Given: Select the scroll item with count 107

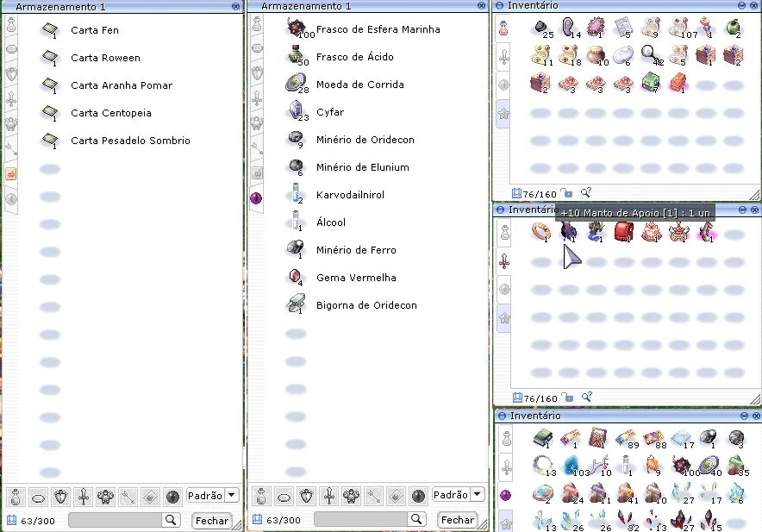Looking at the screenshot, I should click(x=679, y=28).
